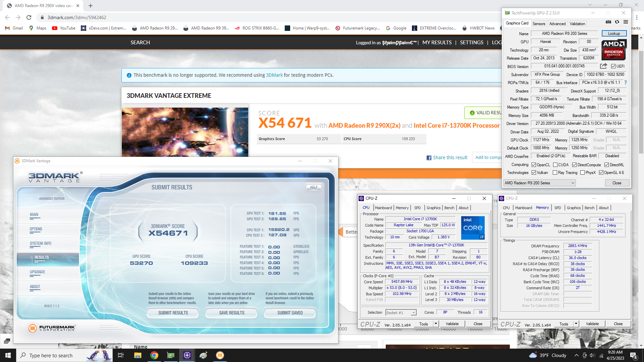Open the Gmail bookmark
This screenshot has height=362, width=644.
(14, 28)
